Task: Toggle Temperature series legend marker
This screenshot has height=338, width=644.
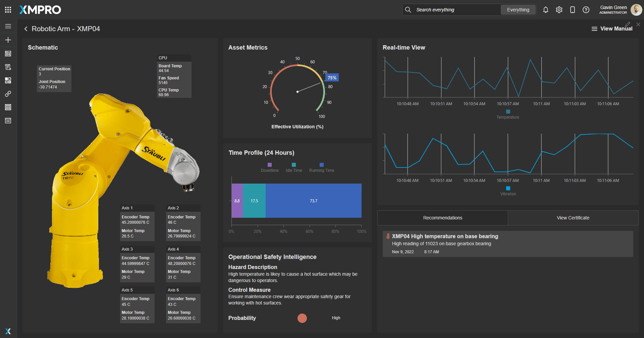Action: coord(508,112)
